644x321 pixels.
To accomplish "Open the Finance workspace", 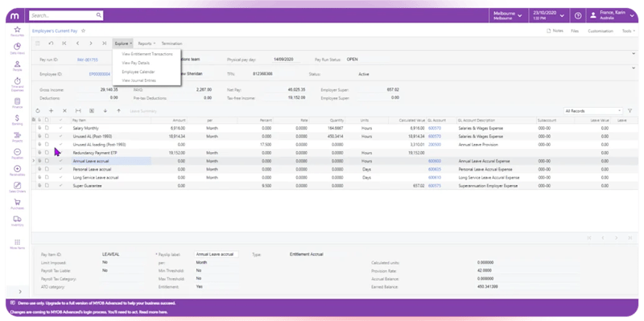I will click(17, 103).
